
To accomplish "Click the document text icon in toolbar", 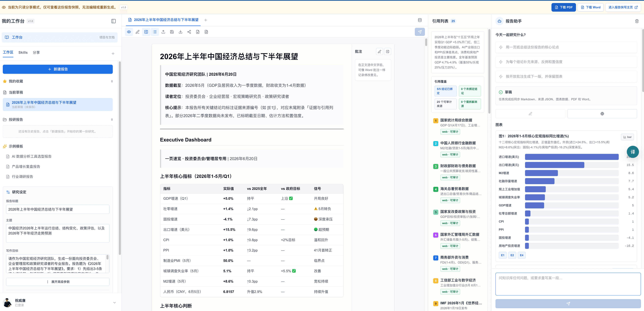I will coord(206,32).
